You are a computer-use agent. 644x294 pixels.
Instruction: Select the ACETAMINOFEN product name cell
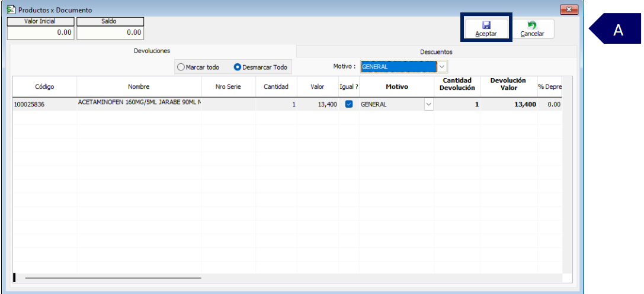click(x=139, y=104)
